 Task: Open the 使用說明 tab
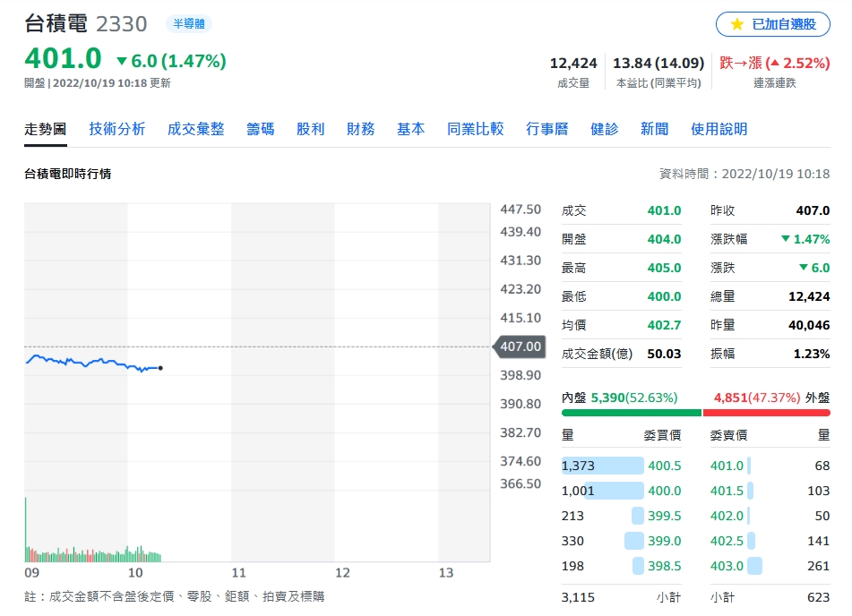[x=719, y=129]
